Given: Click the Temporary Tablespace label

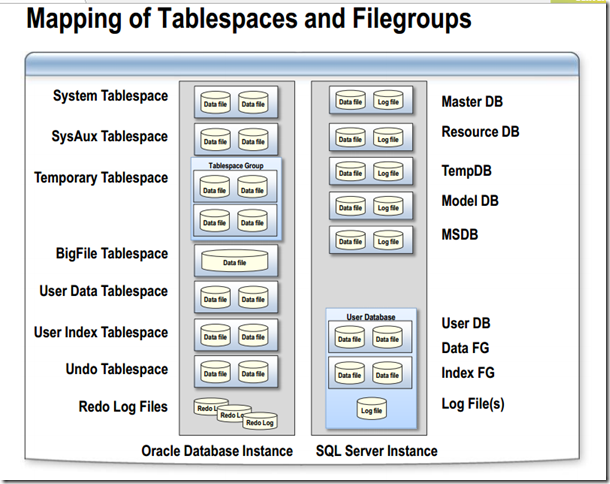Looking at the screenshot, I should point(101,178).
